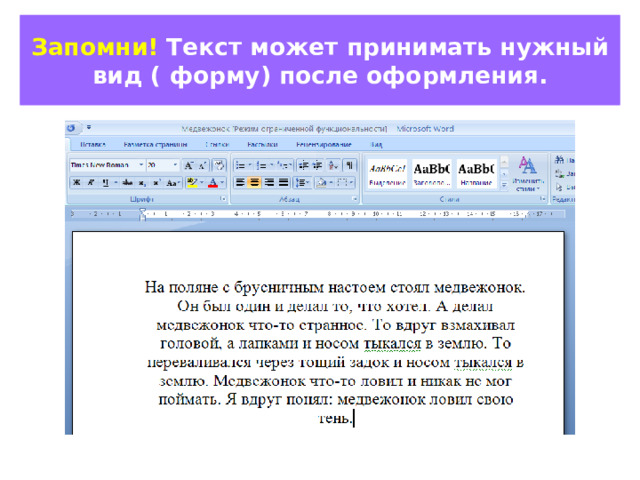Open font name dropdown Times New Roman
The image size is (640, 480).
pyautogui.click(x=141, y=165)
